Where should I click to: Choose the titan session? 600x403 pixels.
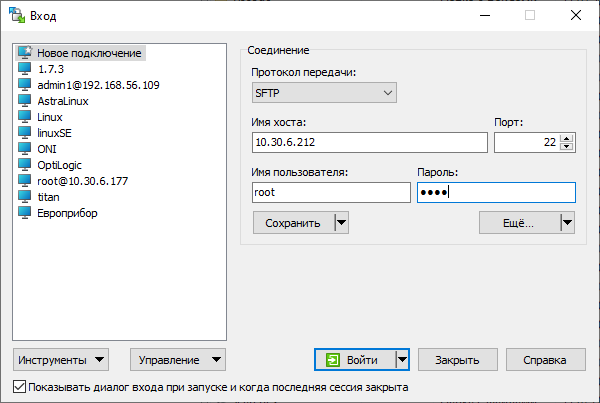click(x=48, y=197)
